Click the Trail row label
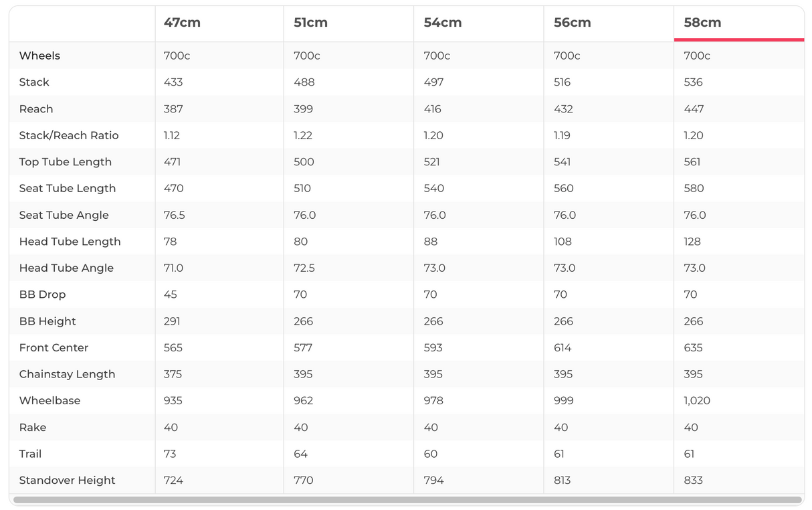812x510 pixels. pos(30,454)
